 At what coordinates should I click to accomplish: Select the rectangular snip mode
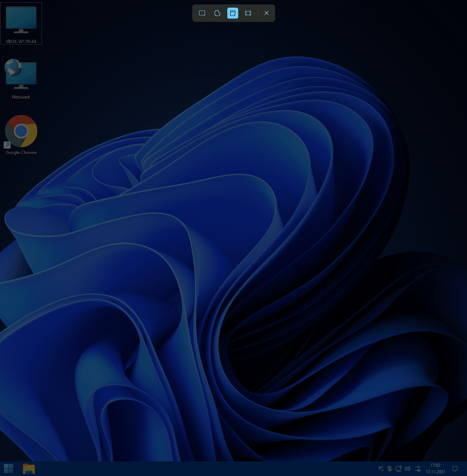[202, 13]
